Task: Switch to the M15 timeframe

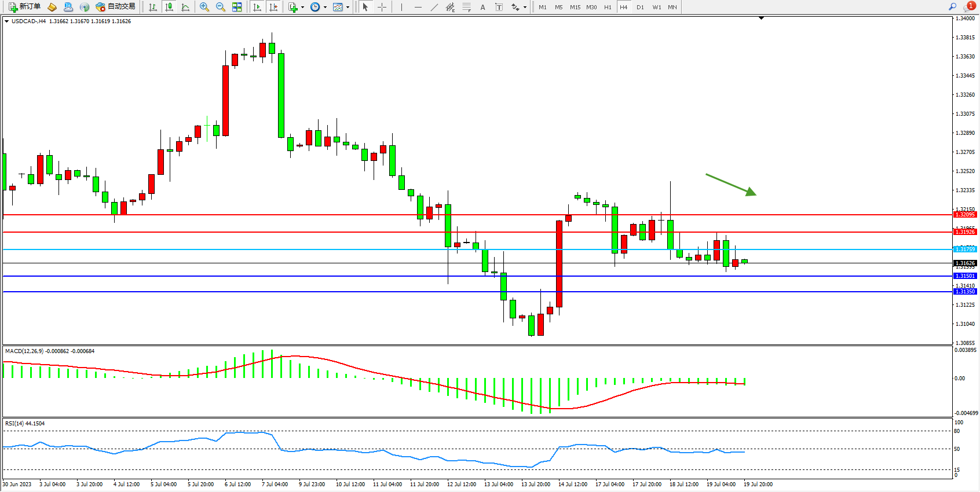Action: coord(575,7)
